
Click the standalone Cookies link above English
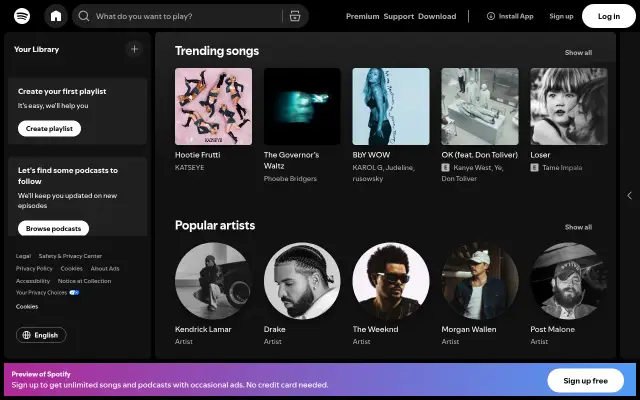coord(27,307)
